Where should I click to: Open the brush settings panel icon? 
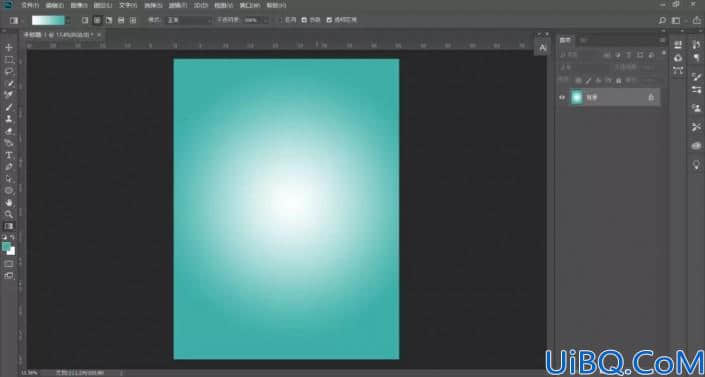tap(696, 77)
